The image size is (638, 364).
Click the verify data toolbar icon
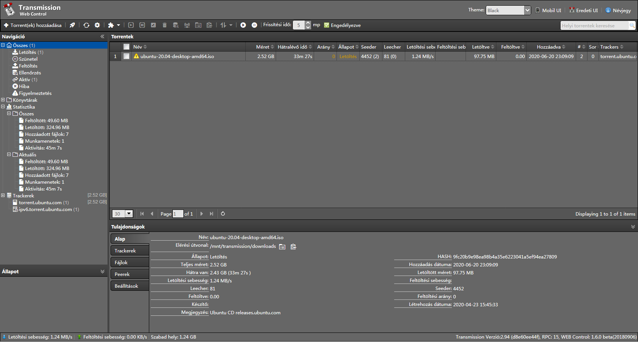coord(175,25)
